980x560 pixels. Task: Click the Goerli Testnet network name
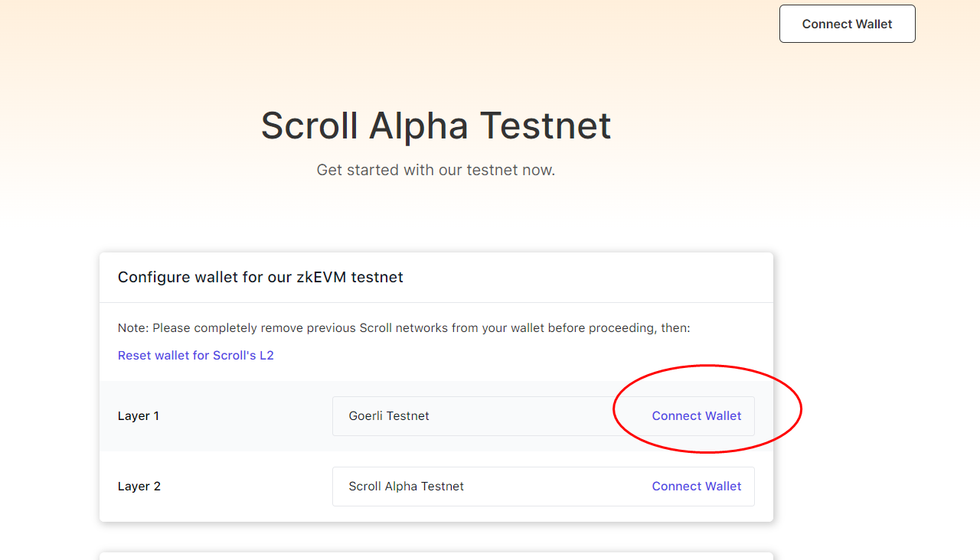coord(389,416)
